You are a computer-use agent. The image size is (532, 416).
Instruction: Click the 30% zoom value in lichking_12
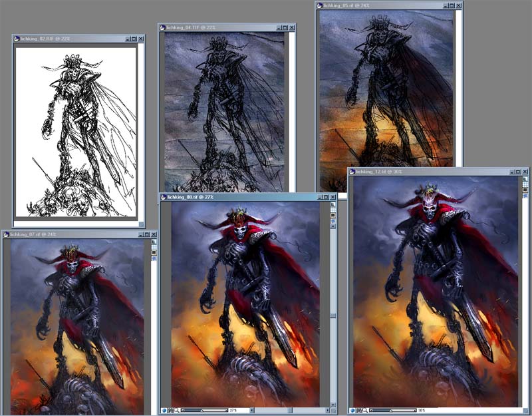(x=422, y=411)
